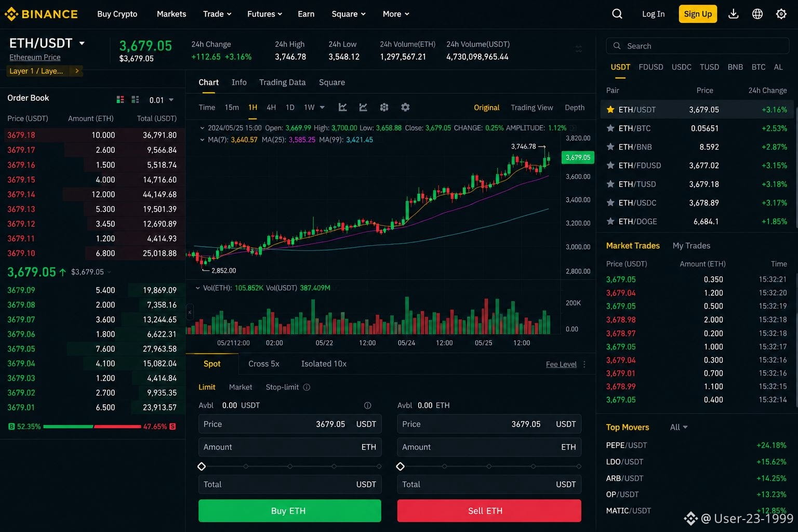Open the Top Movers All filter dropdown
Viewport: 798px width, 532px height.
pyautogui.click(x=679, y=427)
